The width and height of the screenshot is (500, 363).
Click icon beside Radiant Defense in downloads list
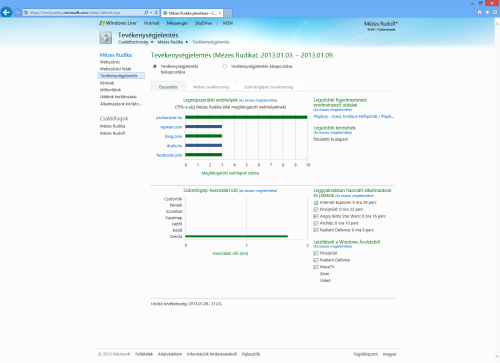(x=316, y=260)
